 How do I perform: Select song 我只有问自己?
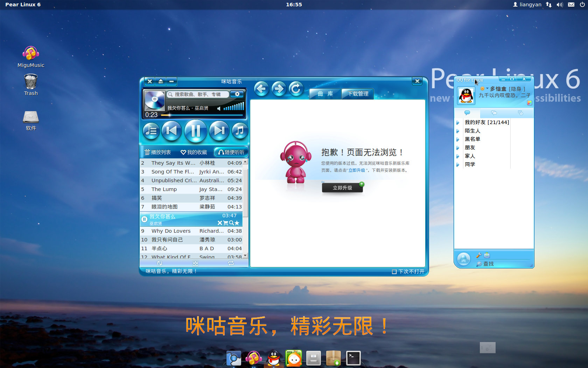[x=191, y=240]
